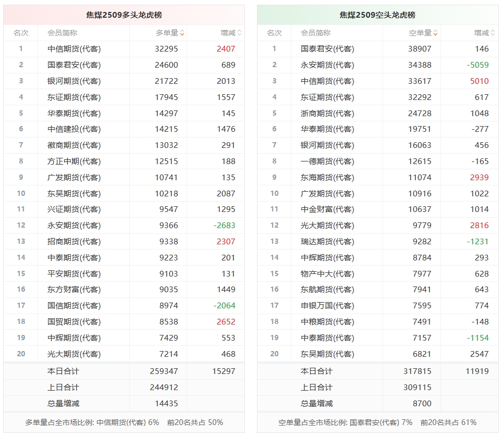Viewport: 504px width, 437px height.
Task: Select 徽商期货(代客) row name
Action: pyautogui.click(x=74, y=145)
